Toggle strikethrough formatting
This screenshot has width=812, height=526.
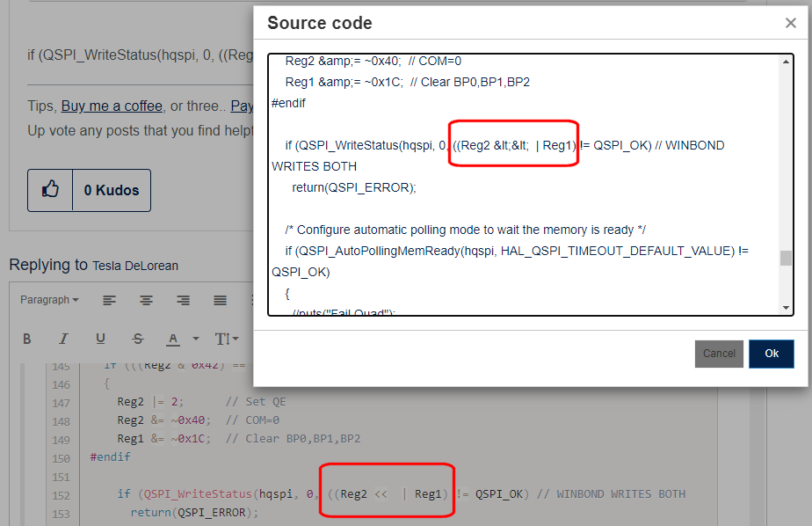(138, 339)
